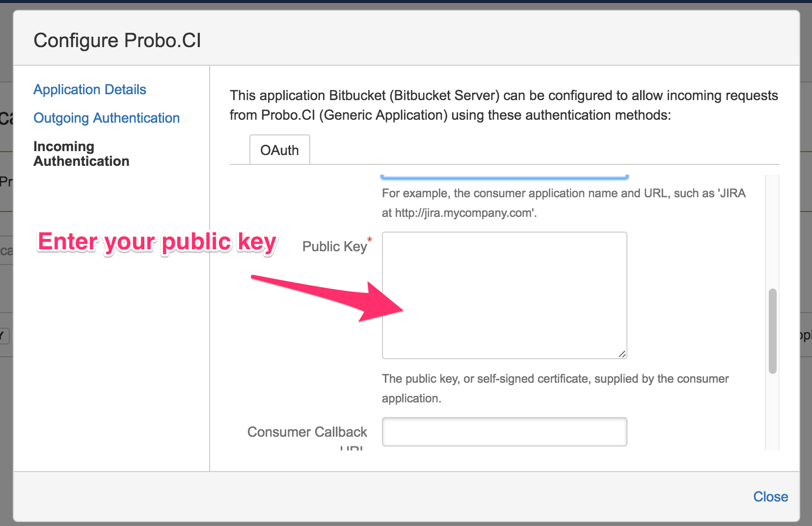Click the partially visible focused field above the hint
Image resolution: width=812 pixels, height=526 pixels.
[x=504, y=176]
